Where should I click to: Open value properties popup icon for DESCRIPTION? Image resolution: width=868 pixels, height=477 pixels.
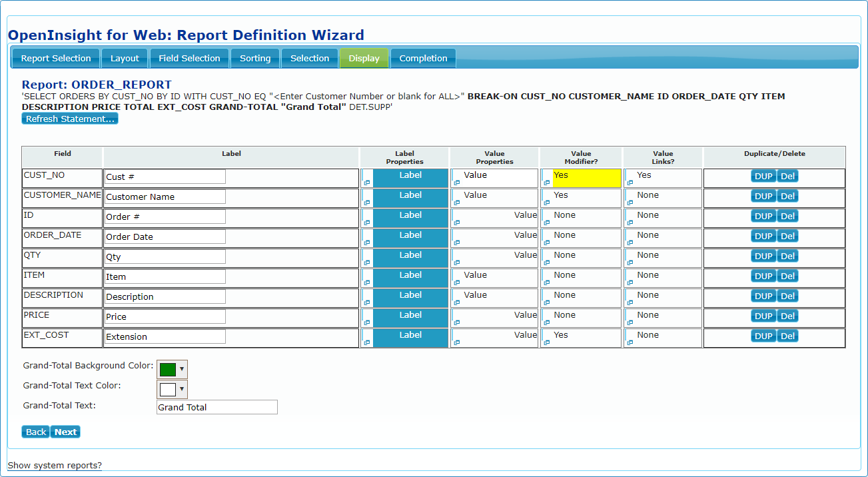click(456, 302)
